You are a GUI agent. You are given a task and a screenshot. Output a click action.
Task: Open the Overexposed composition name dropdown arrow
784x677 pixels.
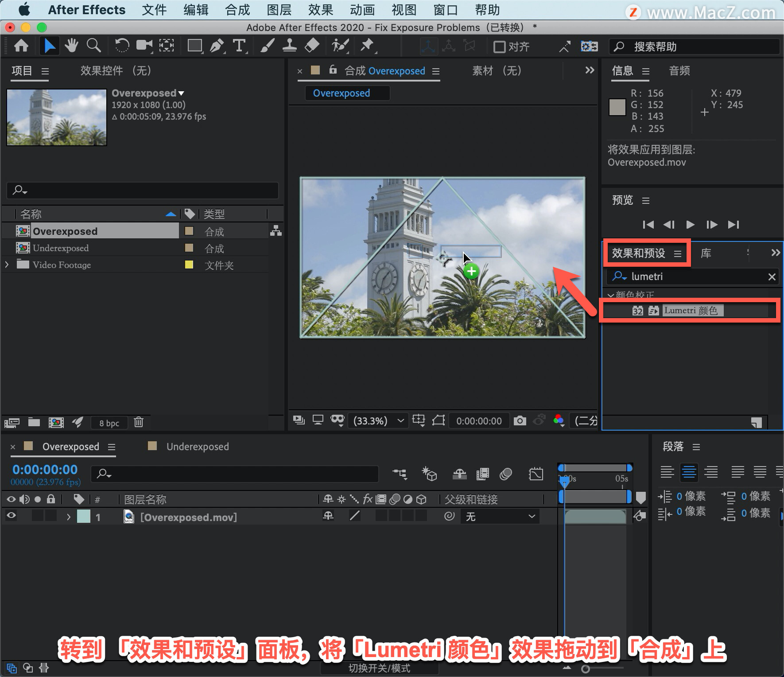tap(181, 93)
